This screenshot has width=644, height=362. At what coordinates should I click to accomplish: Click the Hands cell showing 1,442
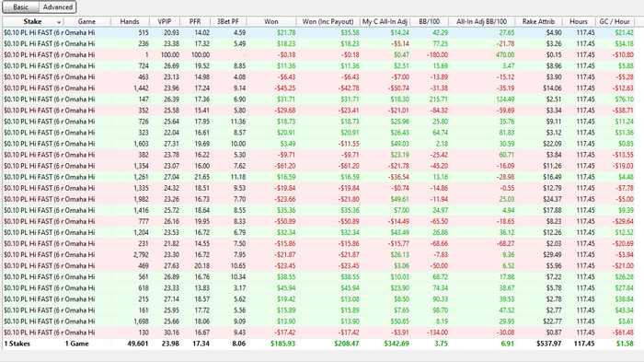(141, 88)
